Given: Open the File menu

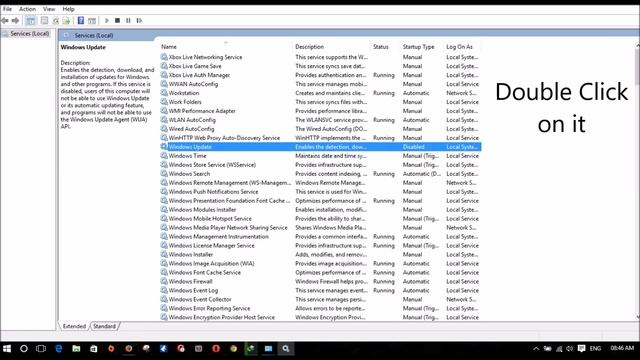Looking at the screenshot, I should 7,9.
